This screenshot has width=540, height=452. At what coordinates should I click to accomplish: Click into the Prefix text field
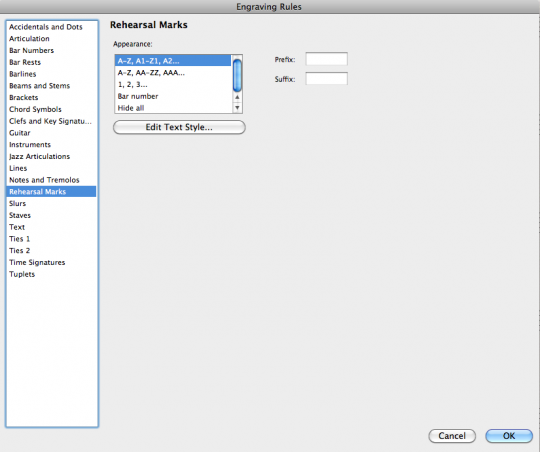(x=326, y=59)
